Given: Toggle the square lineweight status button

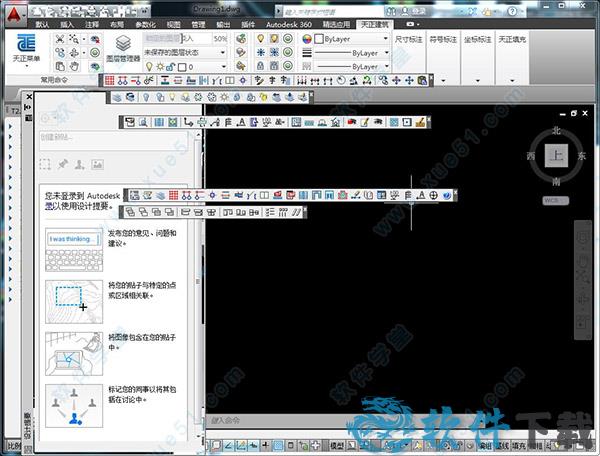Looking at the screenshot, I should tap(291, 446).
